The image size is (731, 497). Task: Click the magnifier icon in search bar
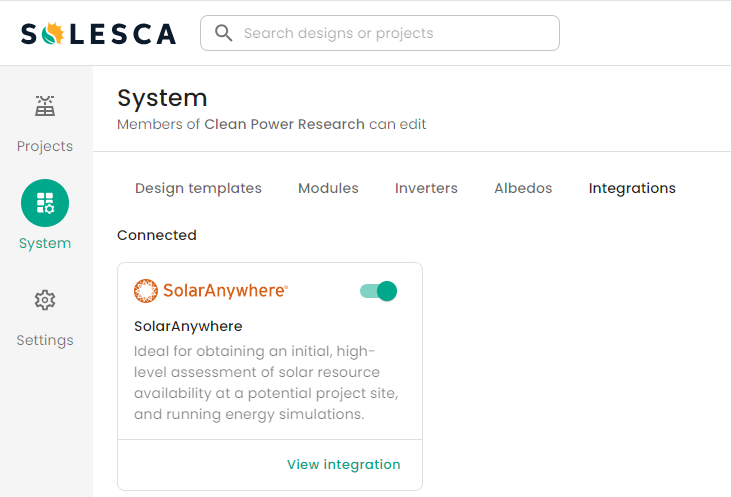click(x=223, y=33)
